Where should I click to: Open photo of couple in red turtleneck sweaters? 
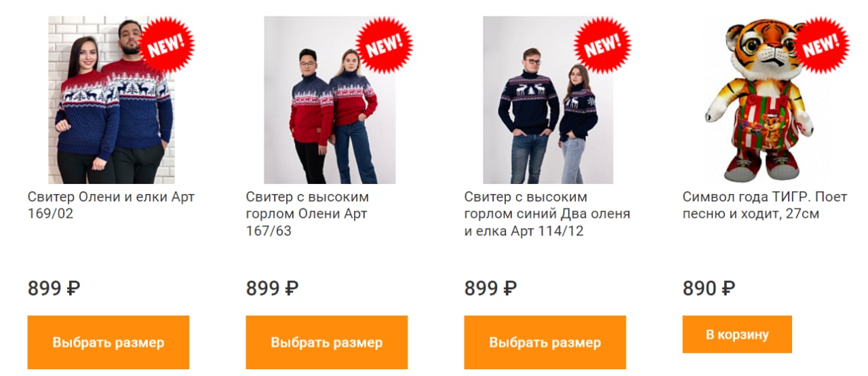coord(330,100)
